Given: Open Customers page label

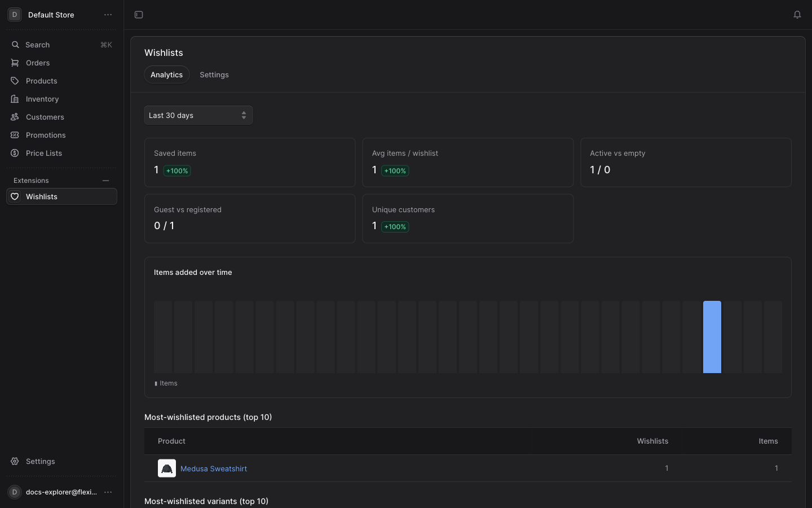Looking at the screenshot, I should (45, 117).
